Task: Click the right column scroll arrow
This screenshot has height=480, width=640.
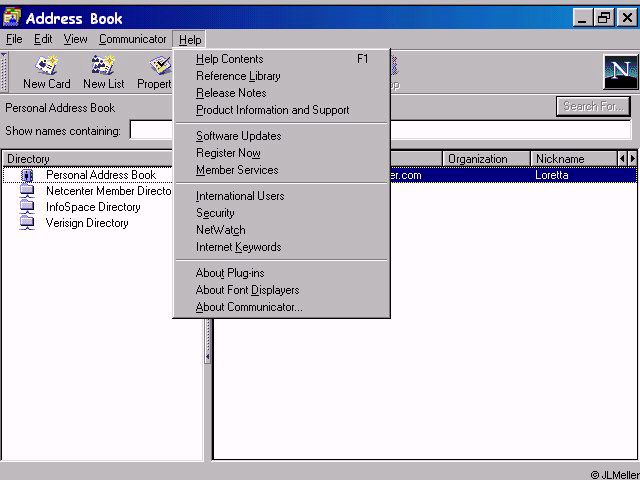Action: coord(632,159)
